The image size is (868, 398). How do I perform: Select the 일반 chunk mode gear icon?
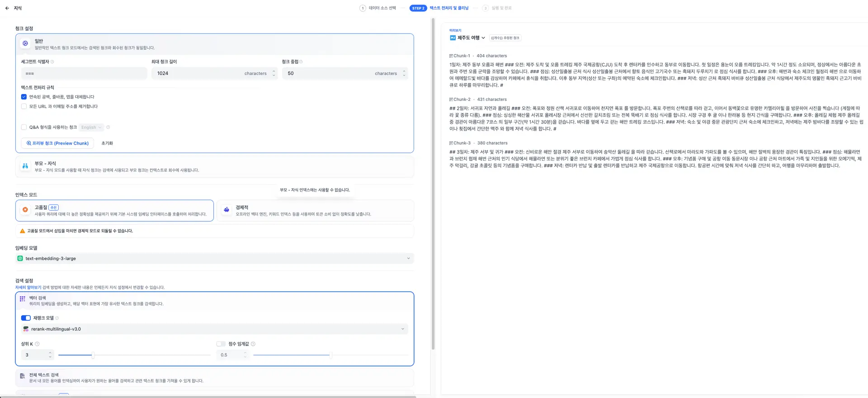tap(25, 43)
